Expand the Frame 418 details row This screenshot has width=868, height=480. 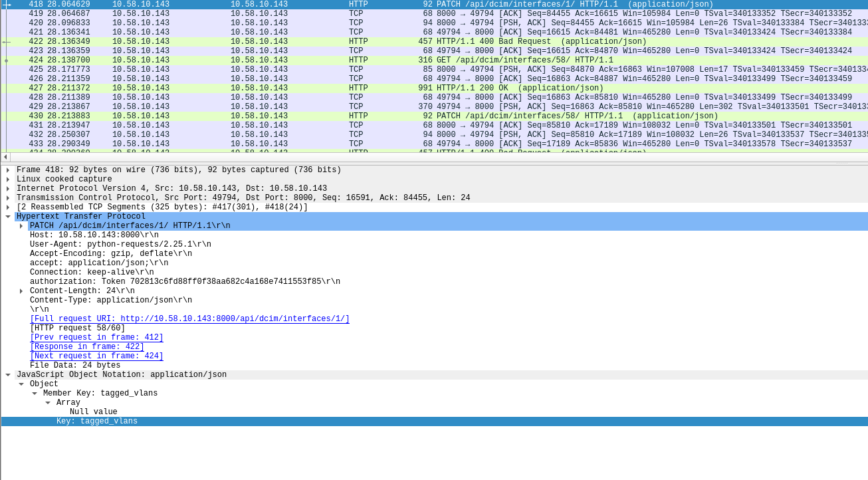pos(8,170)
